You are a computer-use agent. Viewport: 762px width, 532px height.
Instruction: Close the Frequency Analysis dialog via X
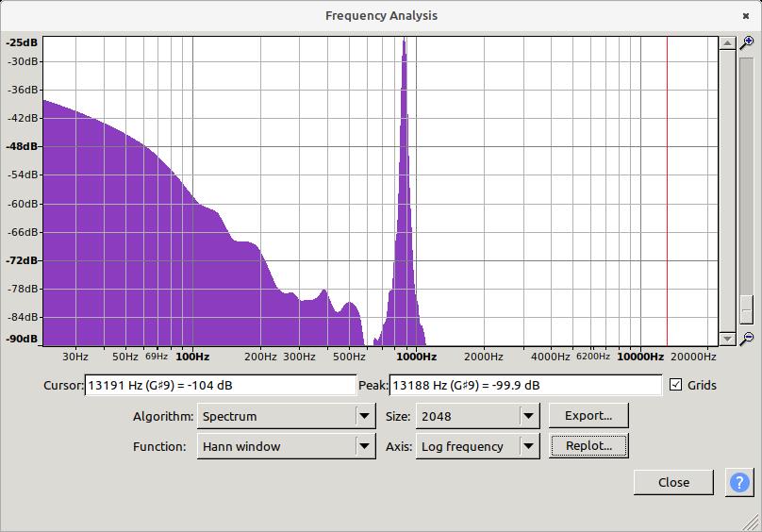pyautogui.click(x=746, y=16)
